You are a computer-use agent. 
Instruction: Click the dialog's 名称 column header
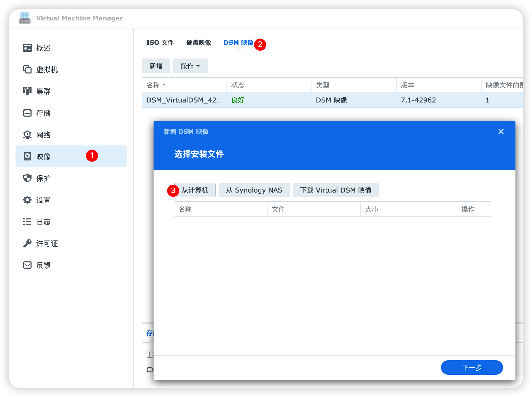tap(221, 209)
